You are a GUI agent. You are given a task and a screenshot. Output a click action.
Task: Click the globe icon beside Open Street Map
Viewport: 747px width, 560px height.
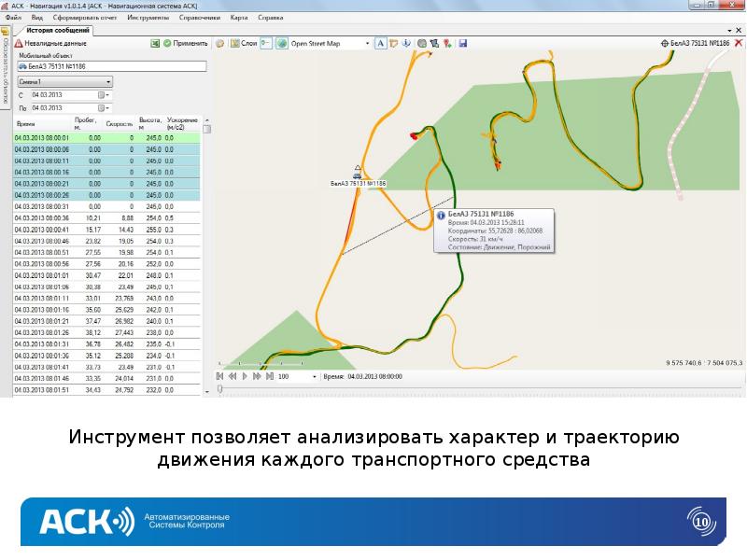[283, 43]
